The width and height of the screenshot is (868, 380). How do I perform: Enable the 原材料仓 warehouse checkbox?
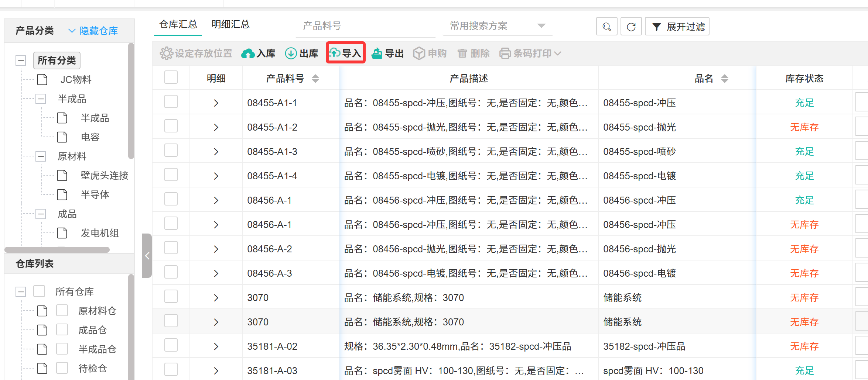(x=62, y=311)
